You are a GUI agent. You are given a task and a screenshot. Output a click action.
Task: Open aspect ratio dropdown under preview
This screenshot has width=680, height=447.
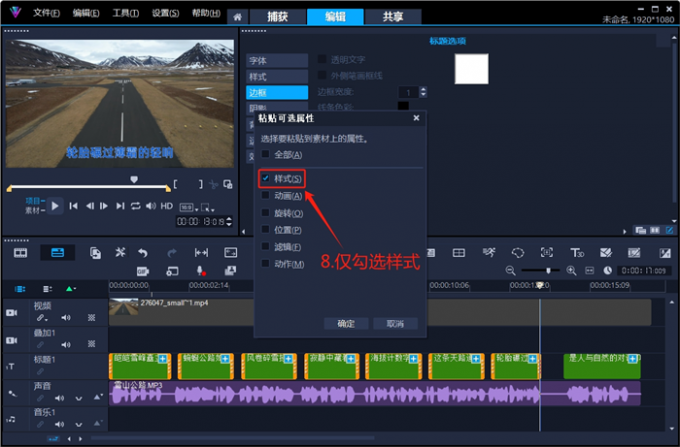(x=189, y=208)
